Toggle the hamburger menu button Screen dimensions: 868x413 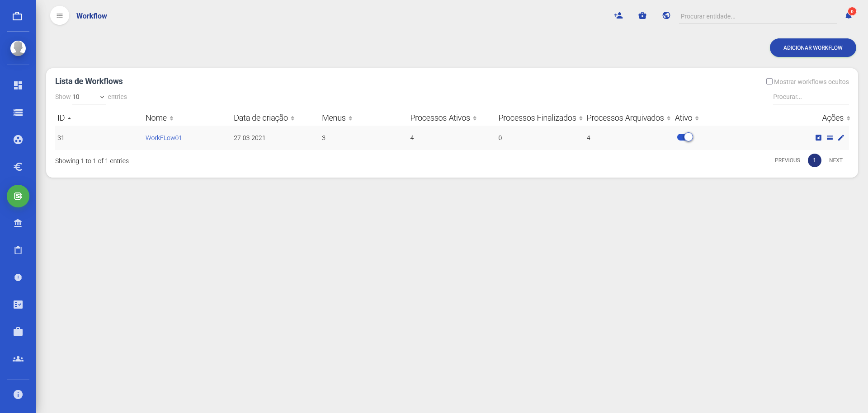60,16
